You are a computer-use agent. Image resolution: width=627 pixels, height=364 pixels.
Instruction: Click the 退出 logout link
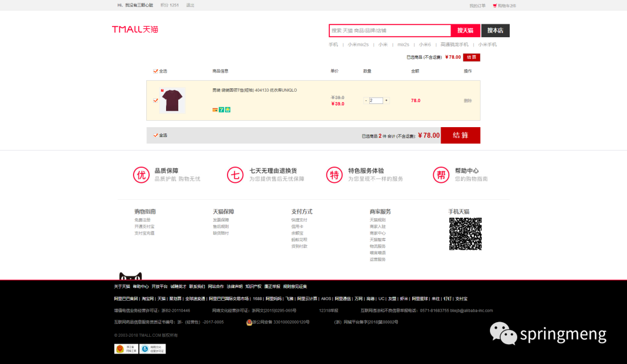click(190, 5)
